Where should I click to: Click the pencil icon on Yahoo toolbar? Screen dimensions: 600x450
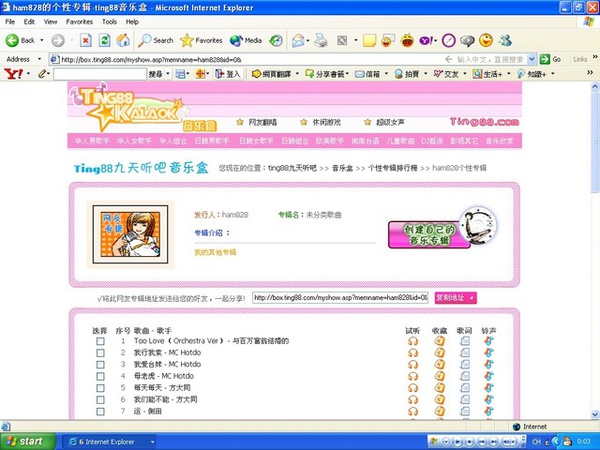pos(42,74)
